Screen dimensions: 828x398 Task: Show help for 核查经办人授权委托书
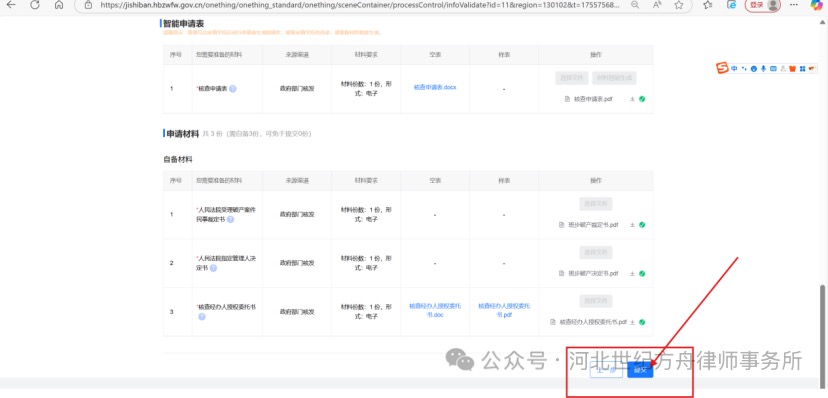[202, 317]
